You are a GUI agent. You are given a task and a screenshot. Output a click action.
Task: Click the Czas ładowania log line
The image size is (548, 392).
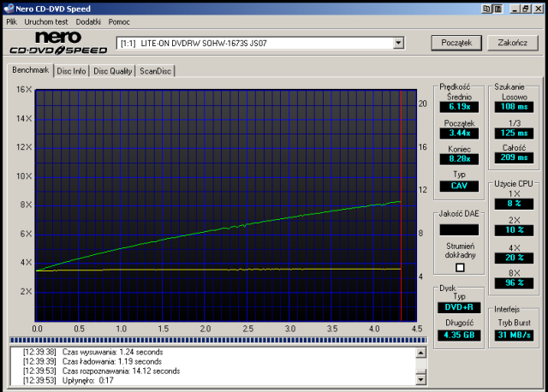coord(92,361)
